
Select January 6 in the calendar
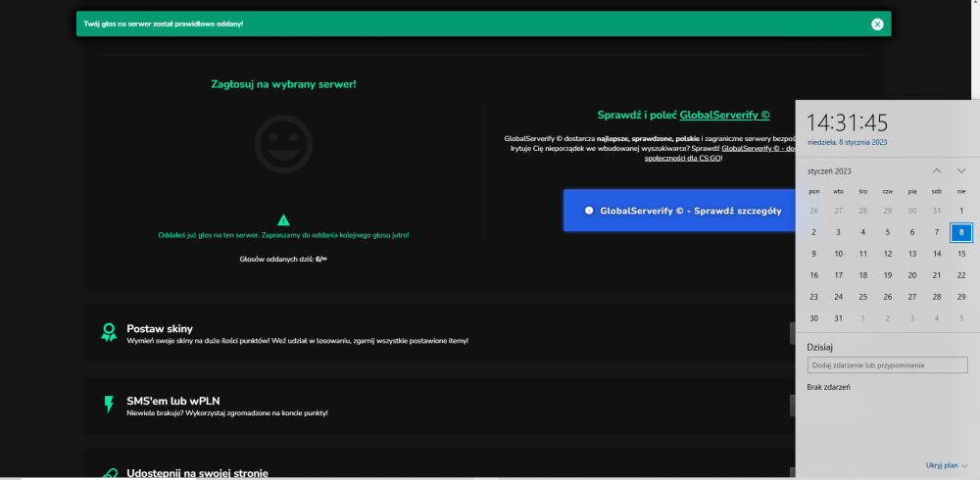[911, 232]
